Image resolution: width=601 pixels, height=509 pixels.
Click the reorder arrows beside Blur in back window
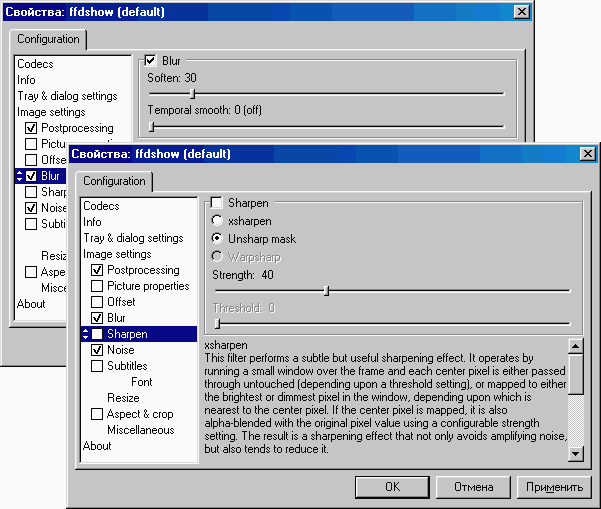(20, 176)
